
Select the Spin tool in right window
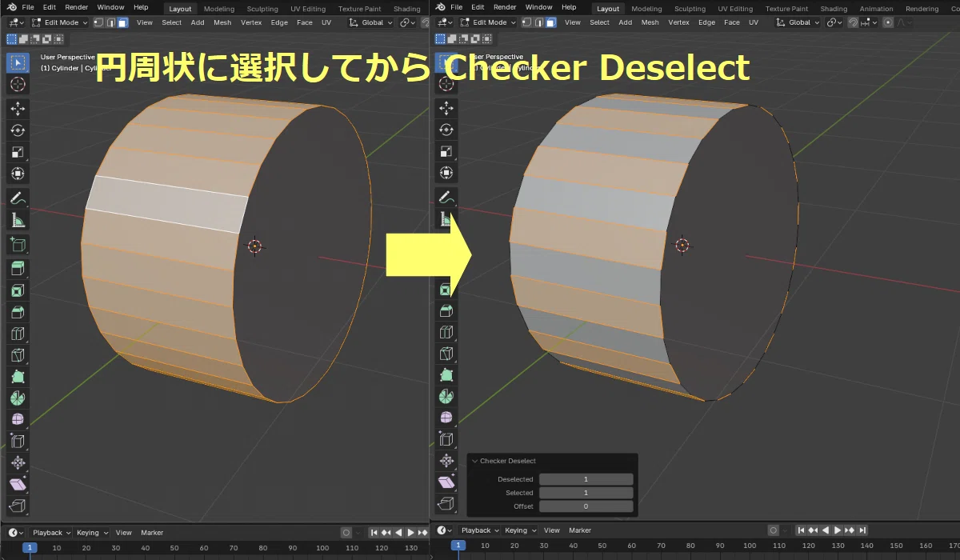point(446,396)
